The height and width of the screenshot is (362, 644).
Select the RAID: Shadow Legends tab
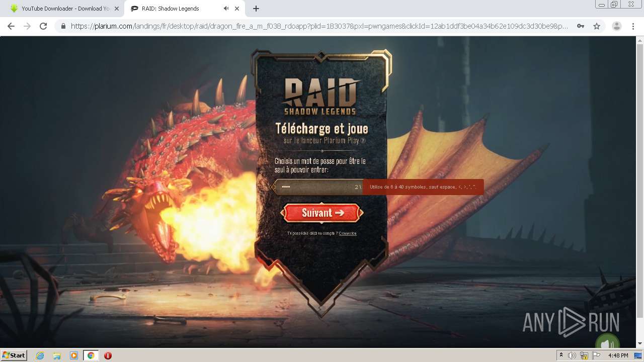coord(184,9)
